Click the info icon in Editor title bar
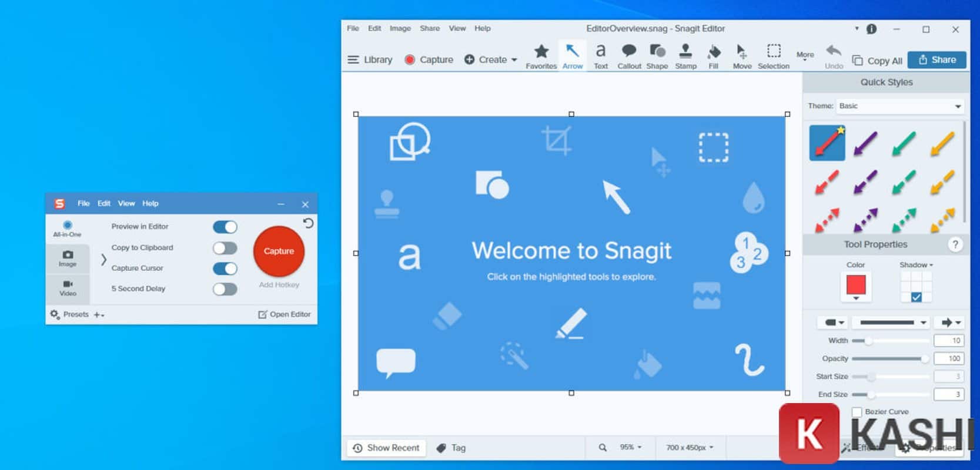980x470 pixels. click(x=871, y=29)
